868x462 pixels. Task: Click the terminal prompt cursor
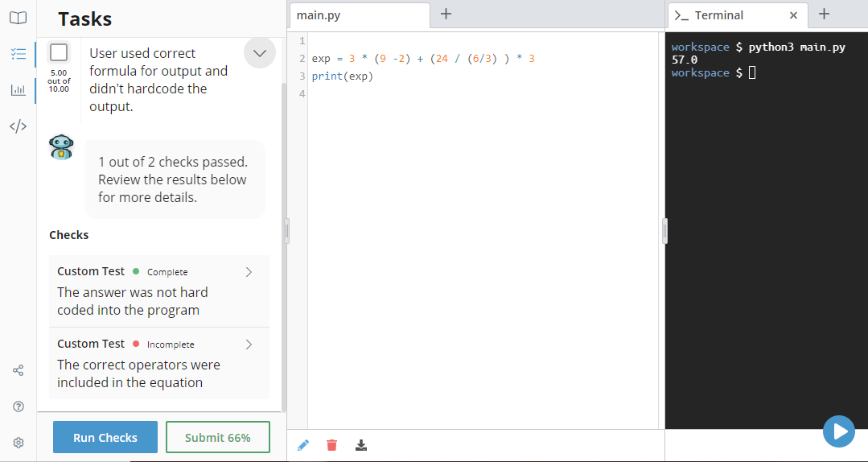[x=751, y=72]
